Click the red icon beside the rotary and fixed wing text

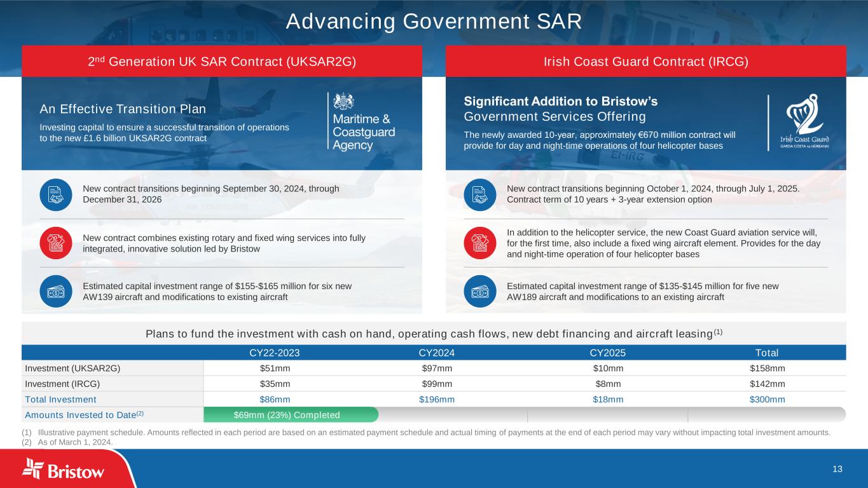[x=55, y=243]
